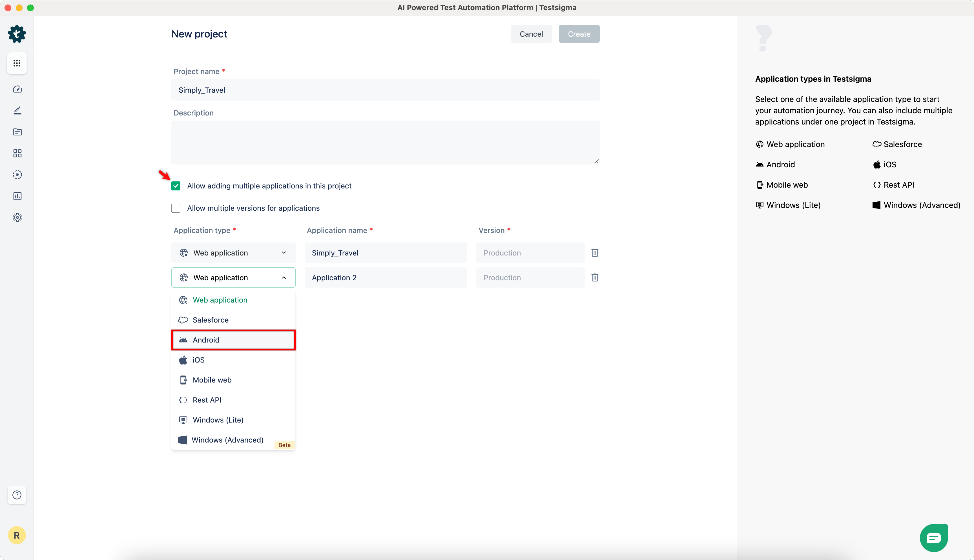Delete the Application 2 row
Viewport: 974px width, 560px height.
pos(595,277)
